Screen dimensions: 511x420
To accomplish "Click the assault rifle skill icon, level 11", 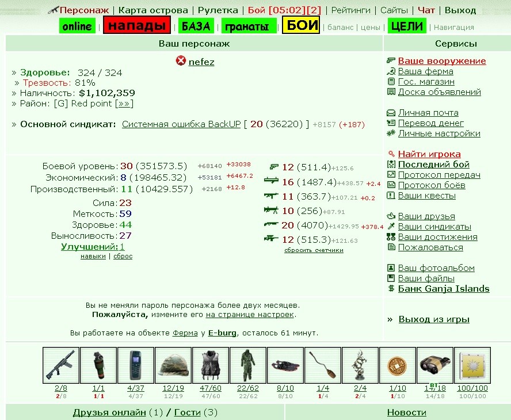I will pyautogui.click(x=271, y=196).
